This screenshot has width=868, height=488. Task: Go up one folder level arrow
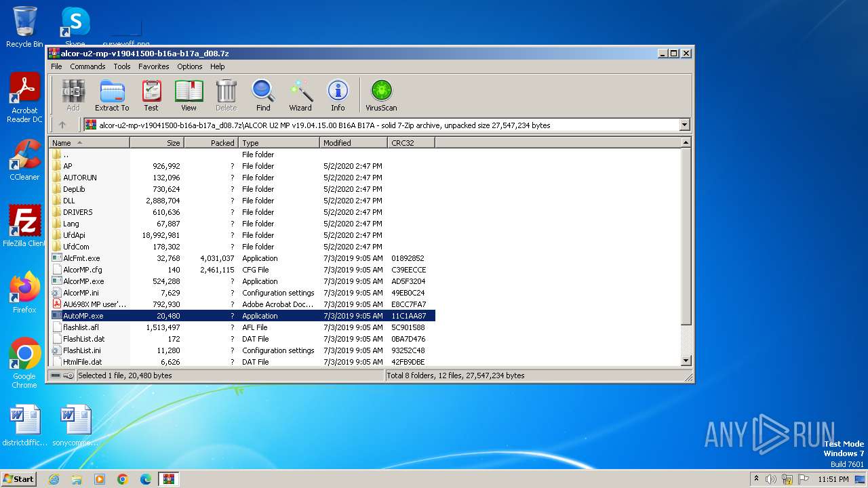[x=62, y=125]
